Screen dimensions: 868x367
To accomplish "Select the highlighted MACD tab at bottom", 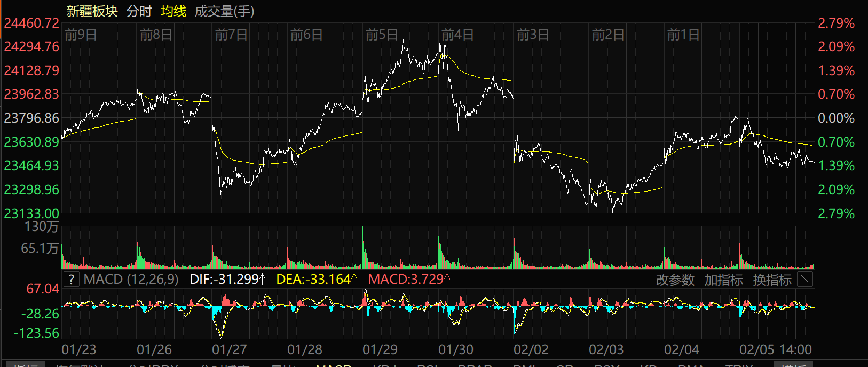I will click(x=334, y=365).
